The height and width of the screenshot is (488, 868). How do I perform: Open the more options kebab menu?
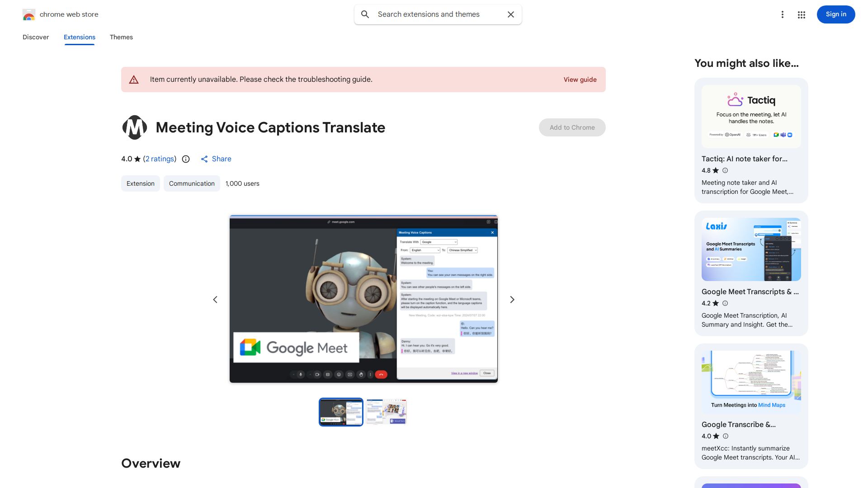tap(783, 14)
